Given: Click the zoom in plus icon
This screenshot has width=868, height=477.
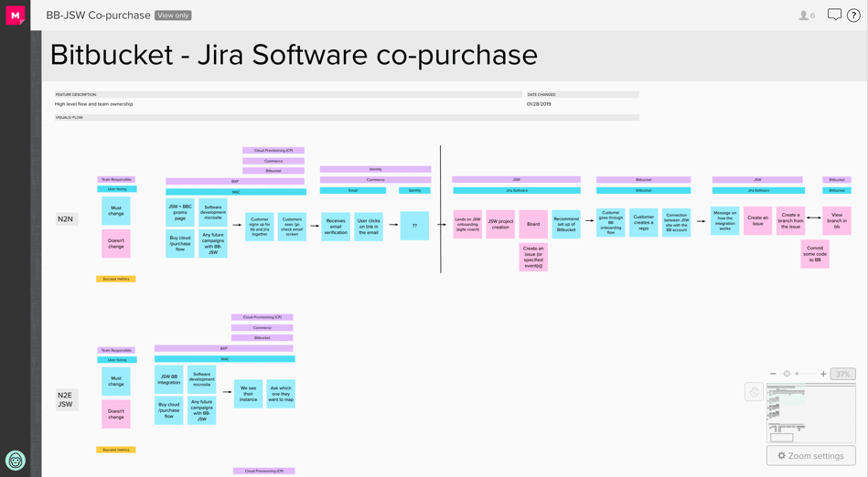Looking at the screenshot, I should 823,374.
